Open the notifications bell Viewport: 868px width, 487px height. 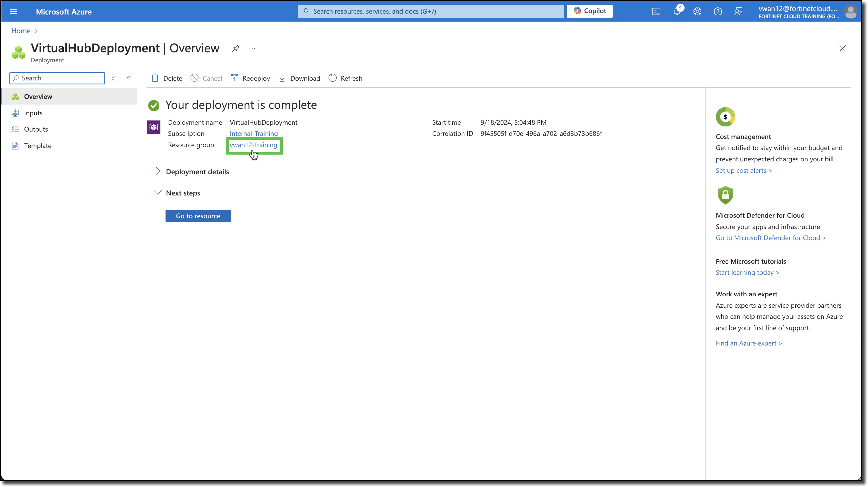click(677, 11)
